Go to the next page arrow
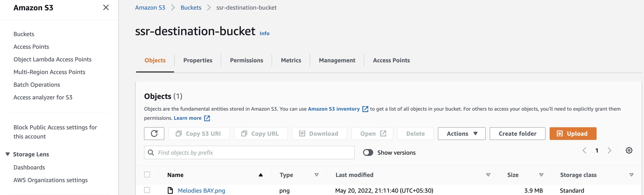Image resolution: width=644 pixels, height=195 pixels. coord(609,150)
